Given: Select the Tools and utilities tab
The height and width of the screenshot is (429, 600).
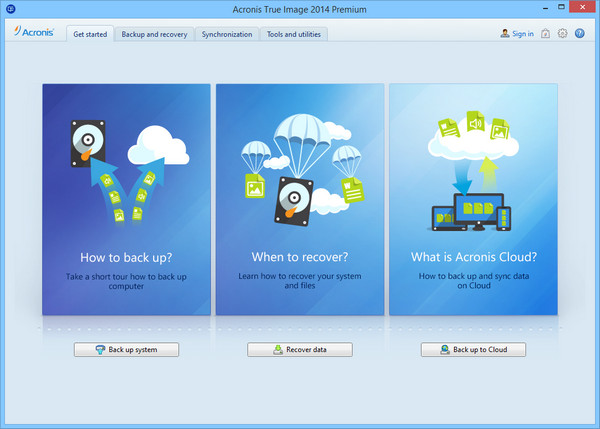Looking at the screenshot, I should pos(295,34).
